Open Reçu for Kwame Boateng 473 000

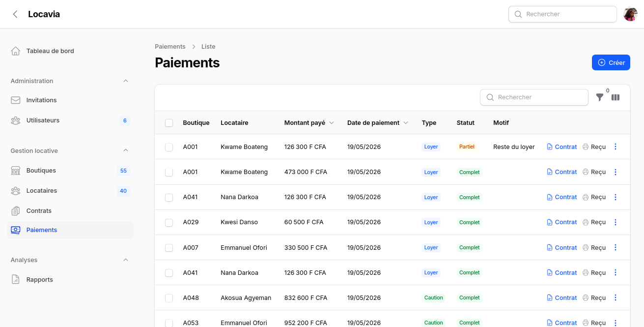coord(594,172)
